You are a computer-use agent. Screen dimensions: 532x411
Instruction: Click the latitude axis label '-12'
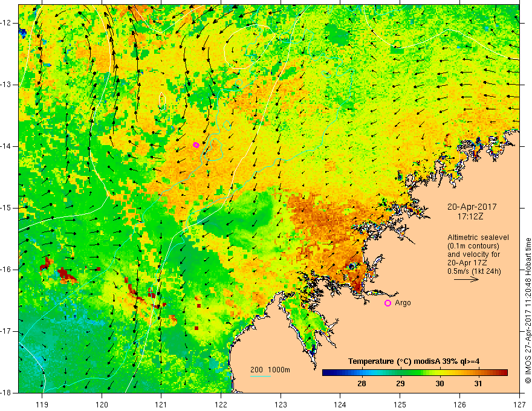[6, 23]
